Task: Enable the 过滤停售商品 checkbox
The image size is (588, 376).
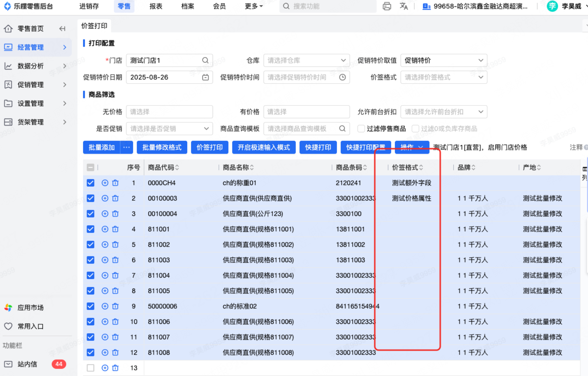Action: tap(361, 129)
